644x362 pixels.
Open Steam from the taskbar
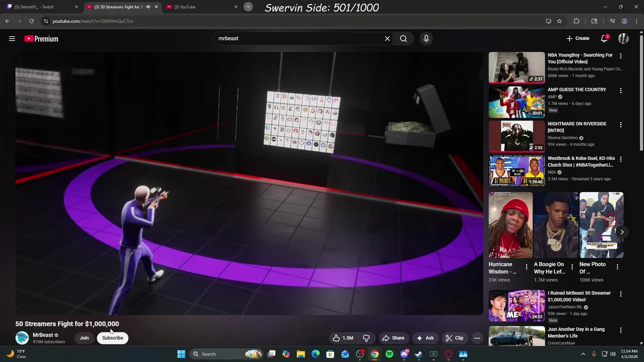pyautogui.click(x=419, y=354)
